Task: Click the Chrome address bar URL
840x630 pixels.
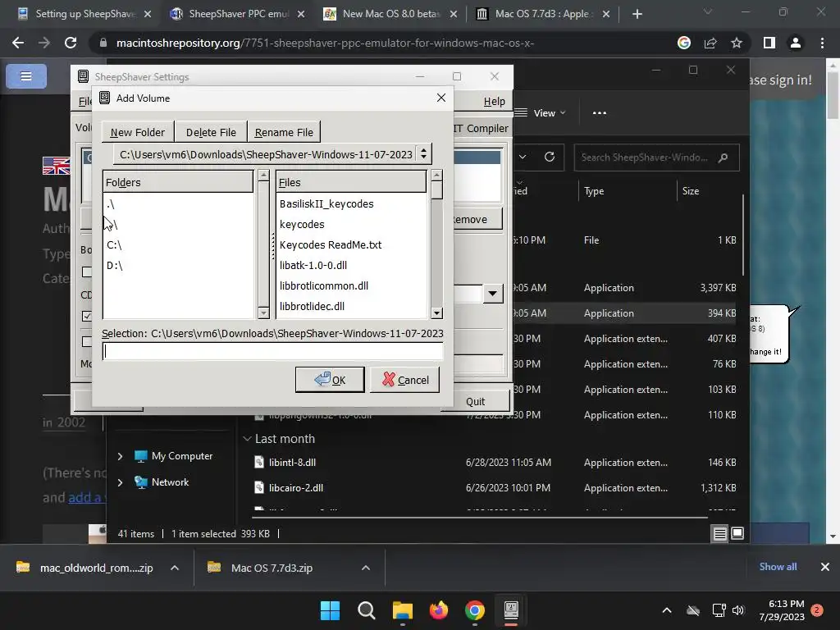Action: click(x=325, y=43)
